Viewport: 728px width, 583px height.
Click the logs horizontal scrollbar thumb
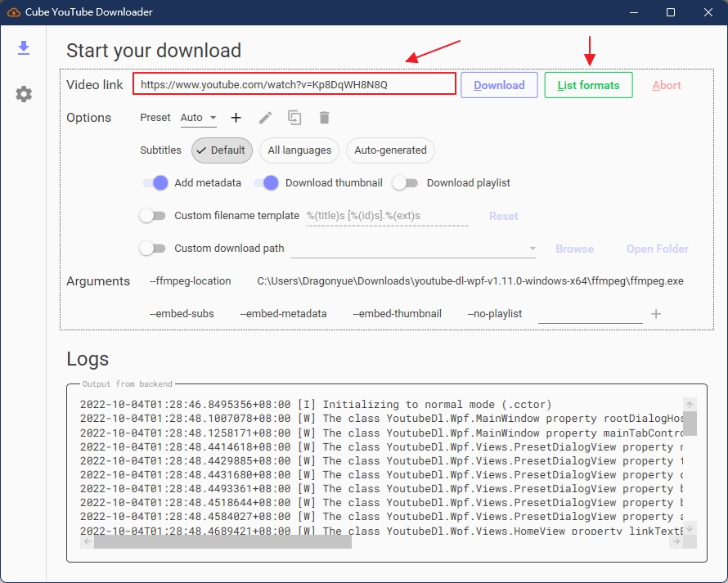(222, 541)
